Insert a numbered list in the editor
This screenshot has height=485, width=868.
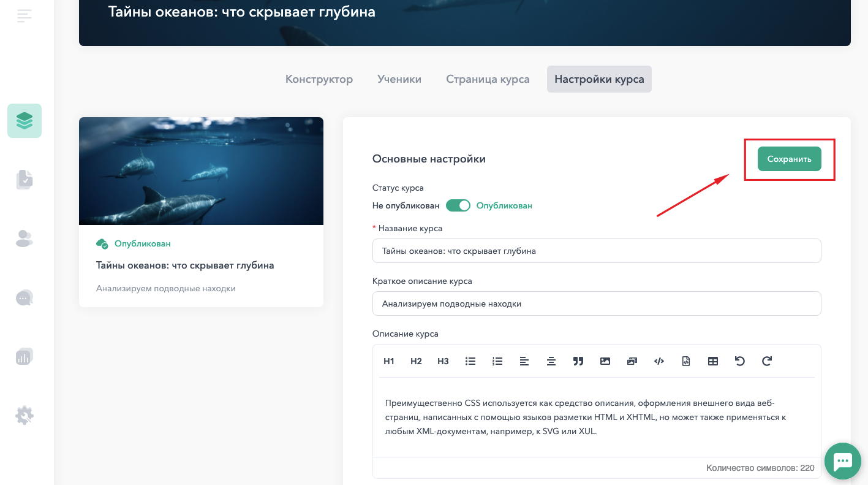click(497, 361)
